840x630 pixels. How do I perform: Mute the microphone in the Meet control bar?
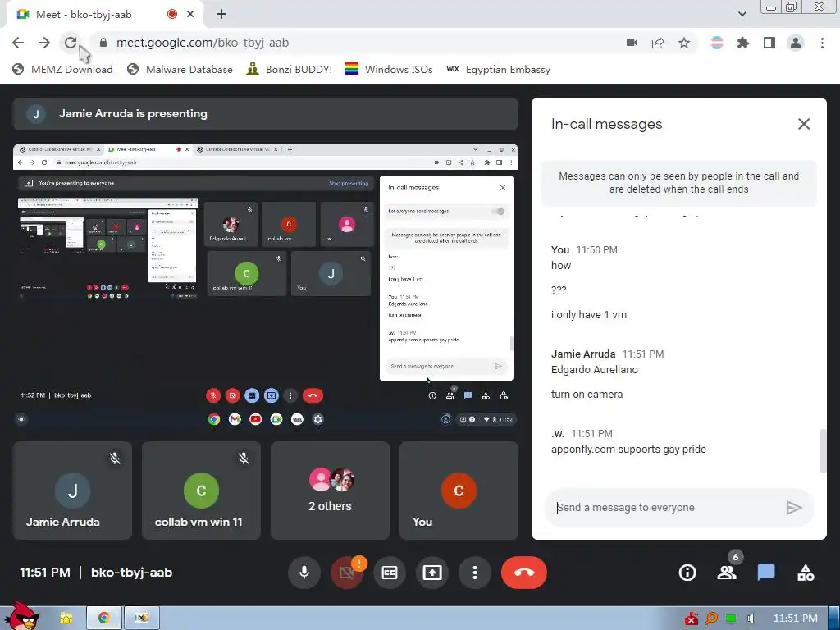304,572
